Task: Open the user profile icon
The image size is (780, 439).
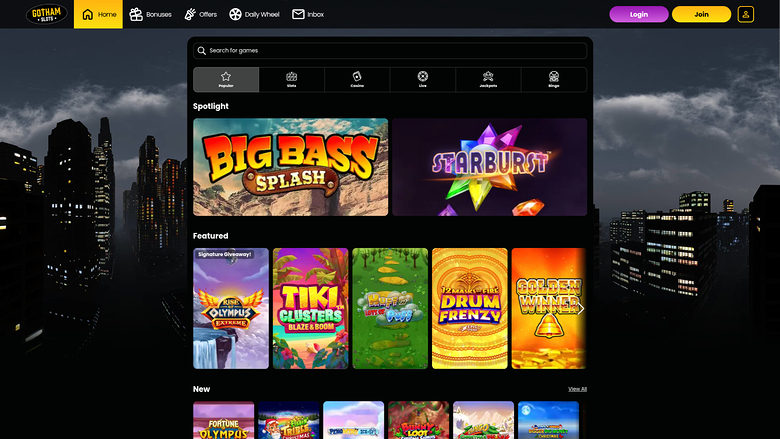Action: point(746,14)
